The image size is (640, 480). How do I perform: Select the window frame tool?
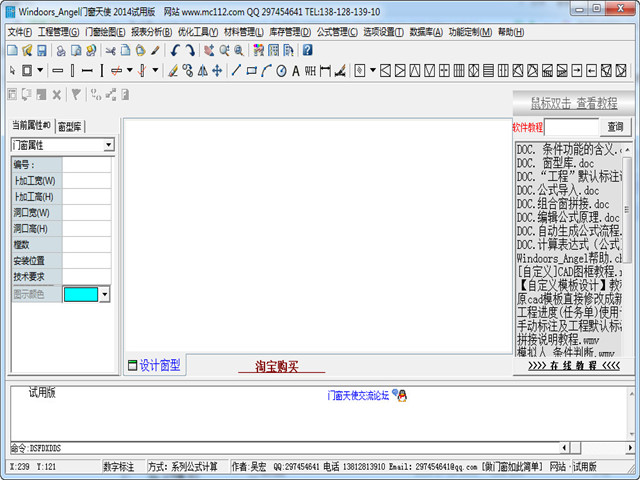[x=27, y=71]
